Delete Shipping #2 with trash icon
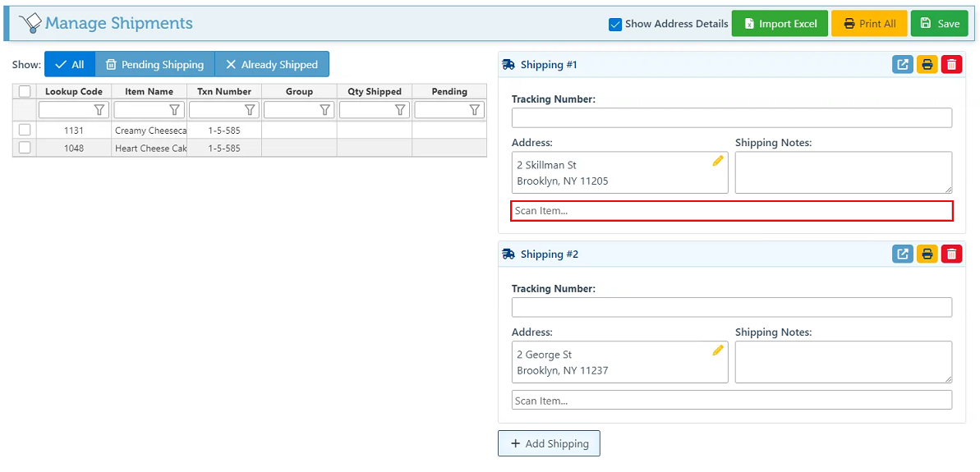This screenshot has height=472, width=980. tap(951, 254)
